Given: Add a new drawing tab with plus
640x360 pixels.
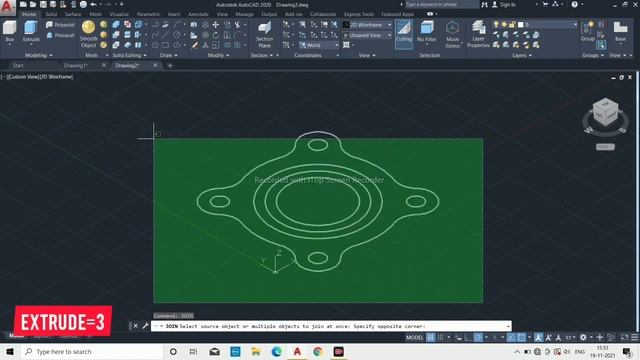Looking at the screenshot, I should click(x=170, y=65).
